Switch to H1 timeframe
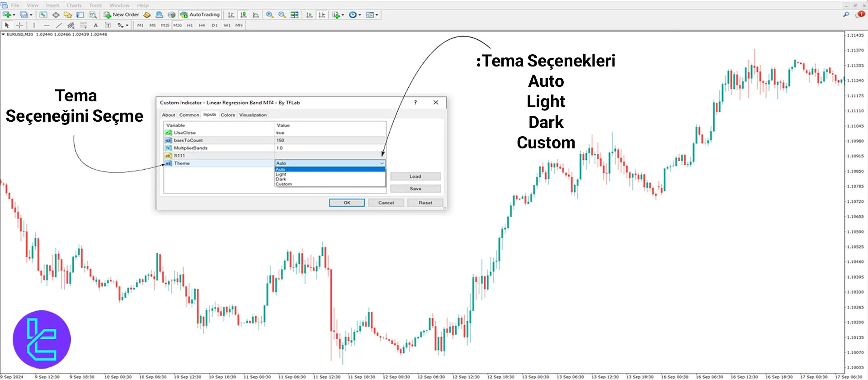 pos(189,25)
